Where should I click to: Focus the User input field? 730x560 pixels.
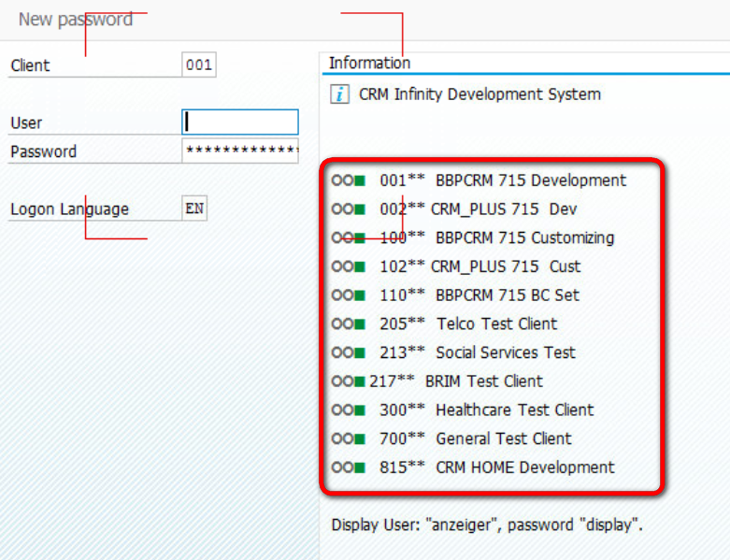(240, 122)
